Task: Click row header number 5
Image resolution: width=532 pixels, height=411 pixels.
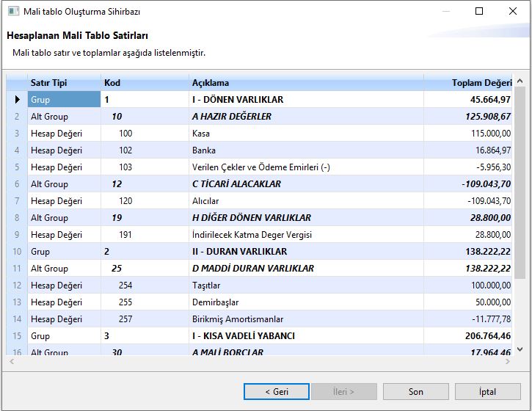Action: point(17,167)
